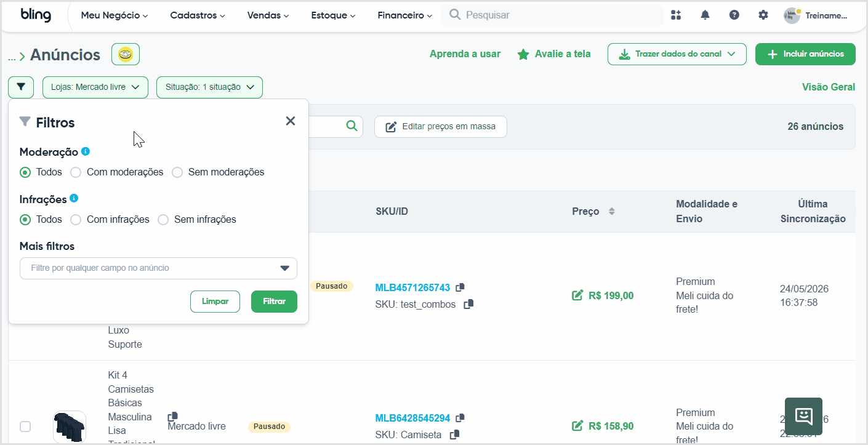Image resolution: width=868 pixels, height=445 pixels.
Task: Click the star icon of Avalie a tela
Action: [523, 54]
